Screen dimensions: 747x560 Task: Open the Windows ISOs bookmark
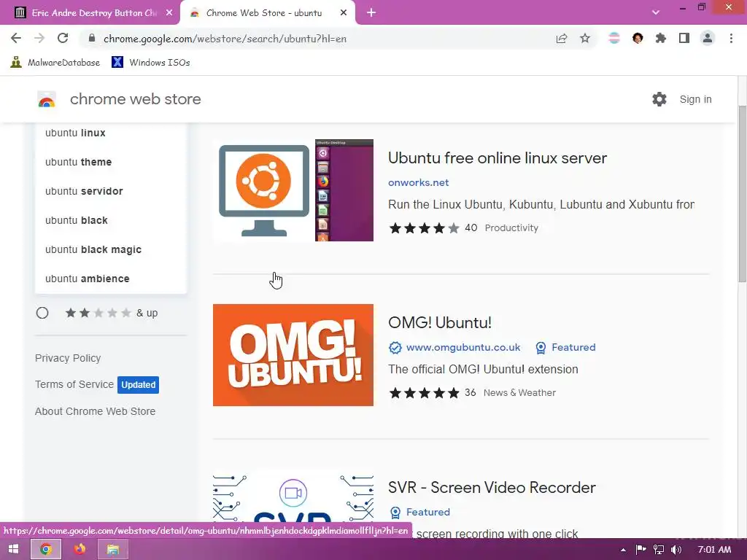pyautogui.click(x=151, y=63)
